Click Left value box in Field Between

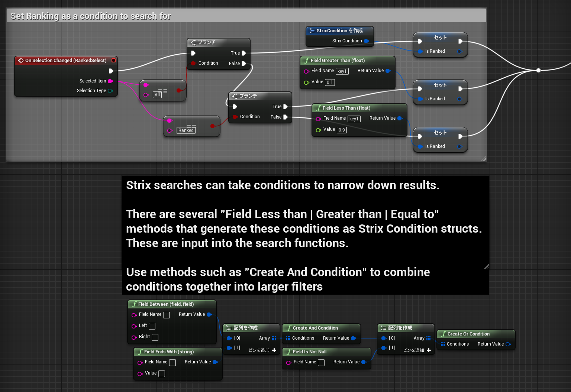pyautogui.click(x=152, y=326)
